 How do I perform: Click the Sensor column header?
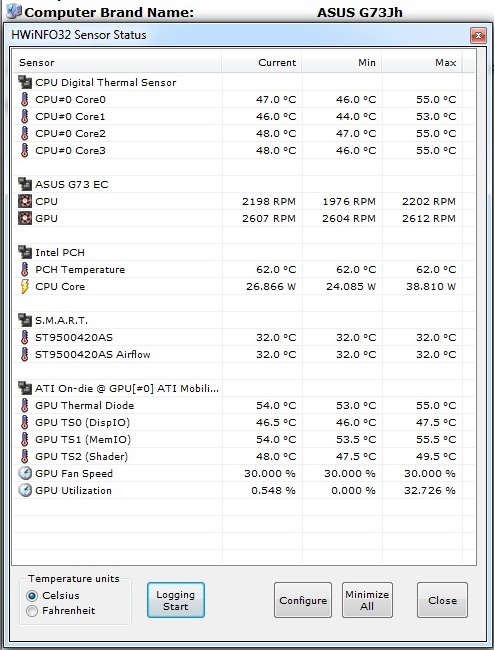[x=117, y=63]
